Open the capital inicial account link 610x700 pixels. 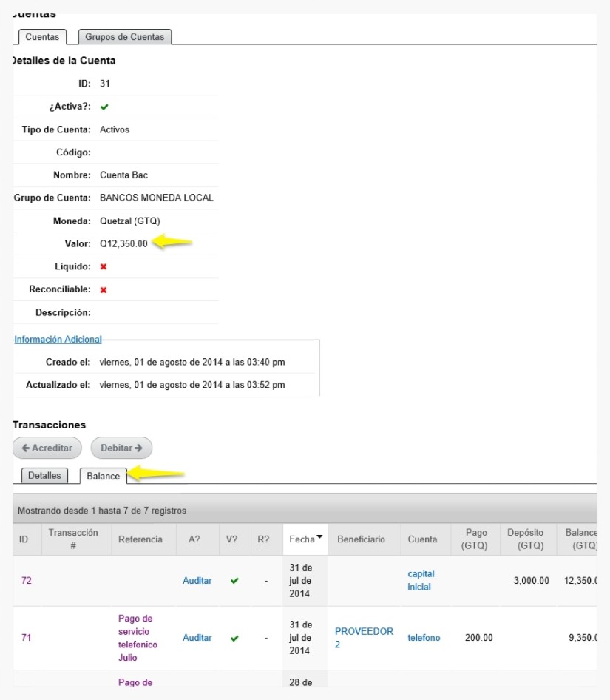click(x=421, y=580)
